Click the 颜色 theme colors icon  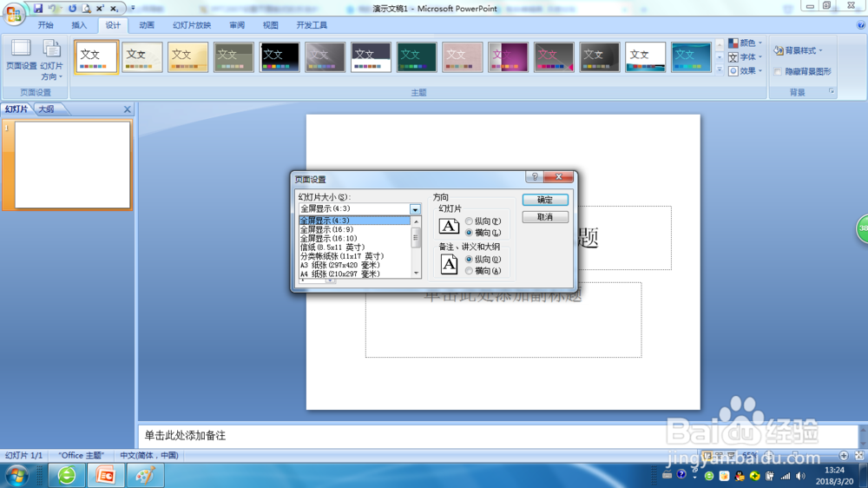click(x=733, y=43)
